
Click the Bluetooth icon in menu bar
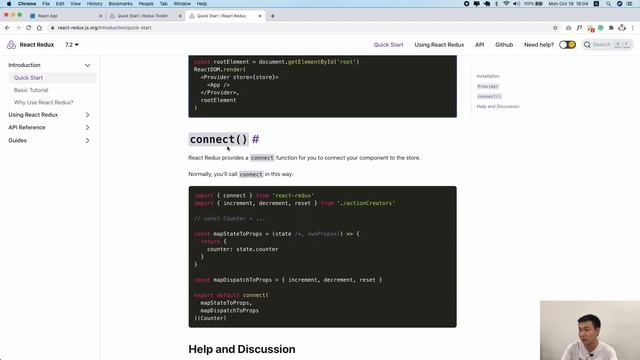point(497,4)
